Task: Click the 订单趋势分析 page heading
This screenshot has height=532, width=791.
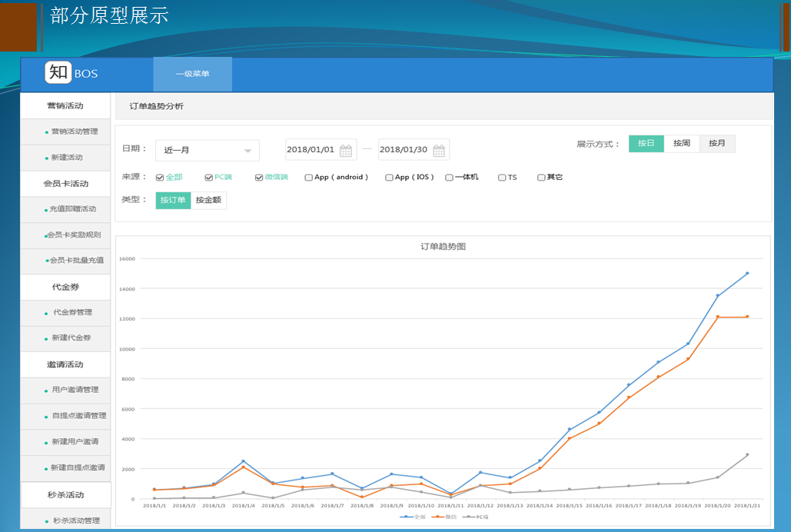Action: tap(156, 107)
